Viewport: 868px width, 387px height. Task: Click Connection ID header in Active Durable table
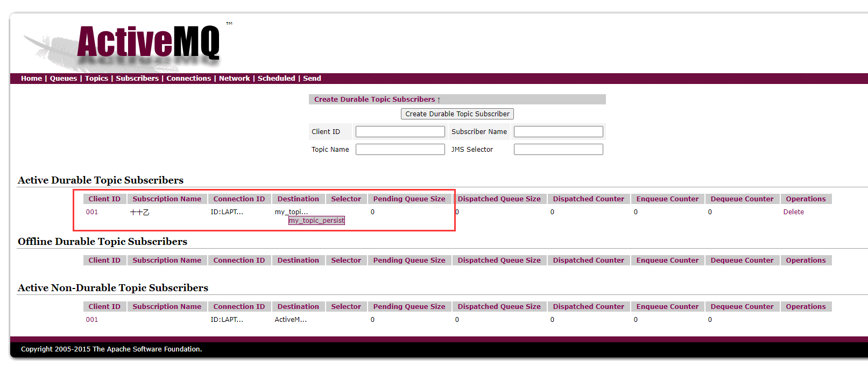pos(239,199)
